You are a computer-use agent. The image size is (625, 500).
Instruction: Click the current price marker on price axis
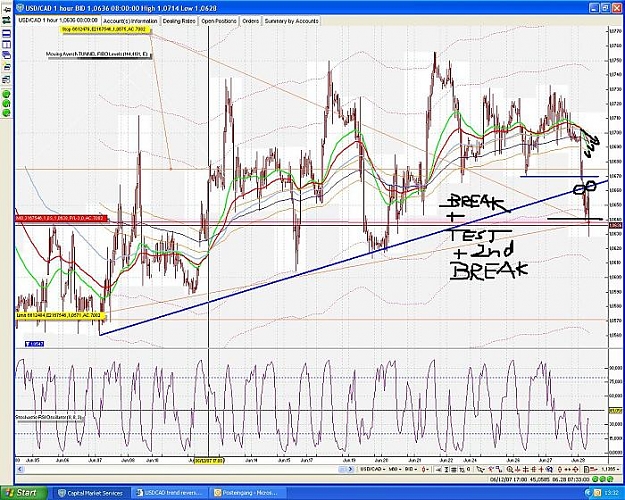(616, 225)
